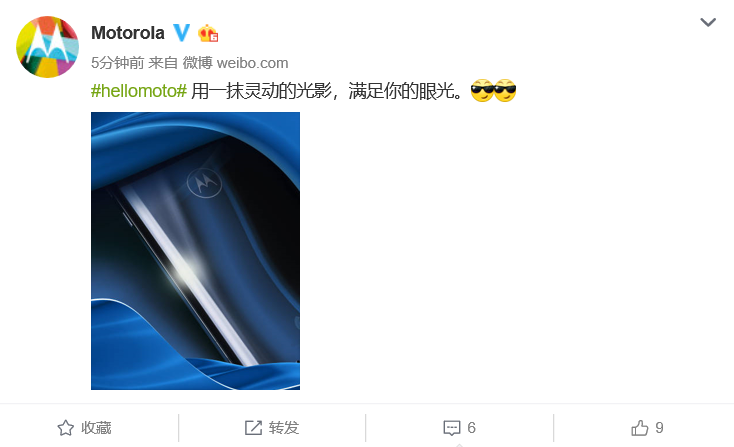Click the star favorite icon
The height and width of the screenshot is (447, 734).
click(66, 428)
